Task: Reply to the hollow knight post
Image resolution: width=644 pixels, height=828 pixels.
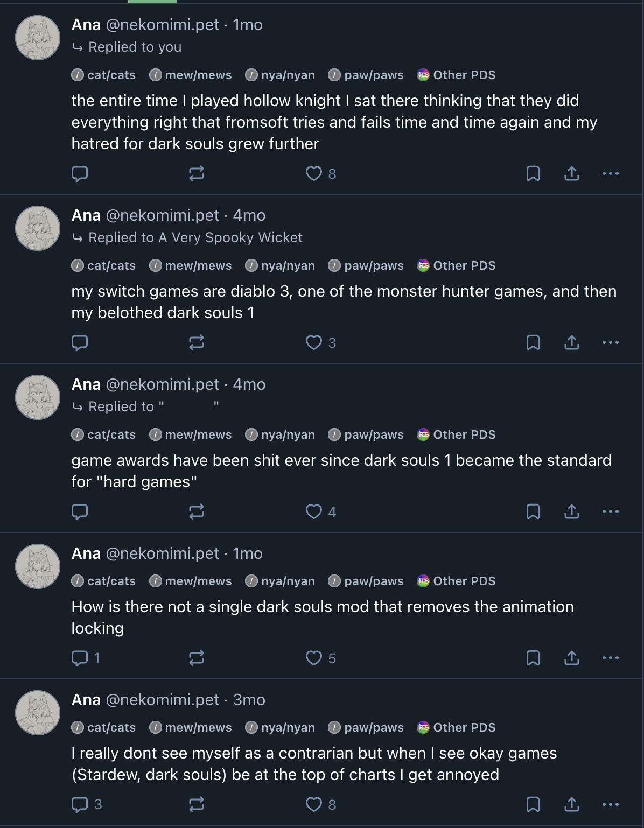Action: [80, 174]
